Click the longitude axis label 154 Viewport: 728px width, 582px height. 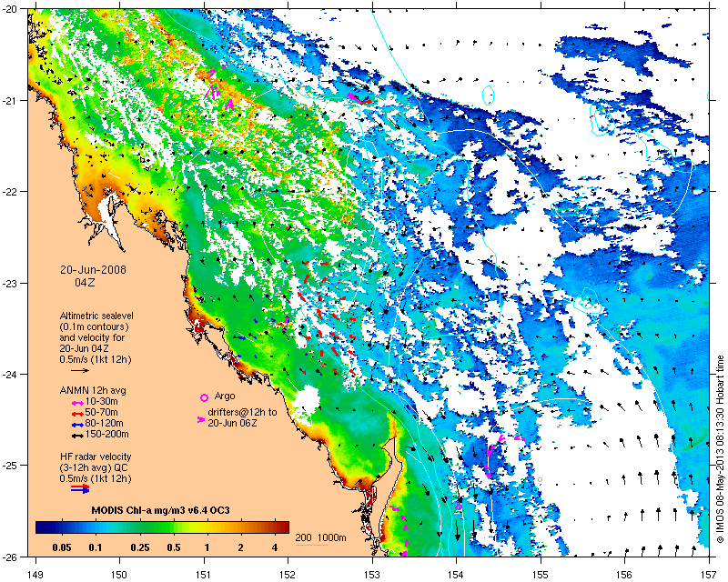(x=457, y=575)
